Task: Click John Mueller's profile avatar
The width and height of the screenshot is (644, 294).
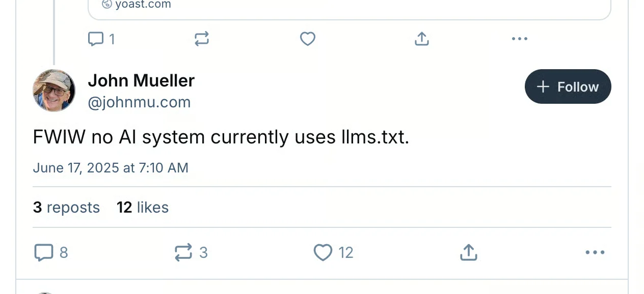Action: click(54, 91)
